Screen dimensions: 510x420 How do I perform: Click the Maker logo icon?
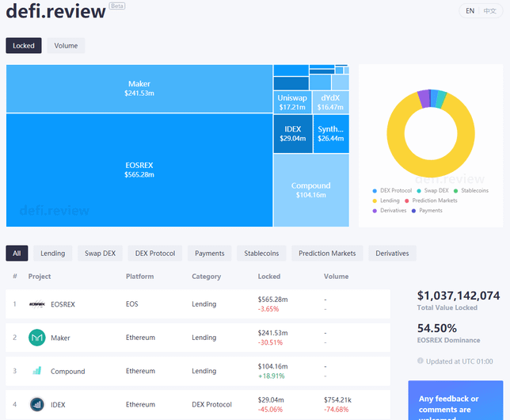pos(37,338)
